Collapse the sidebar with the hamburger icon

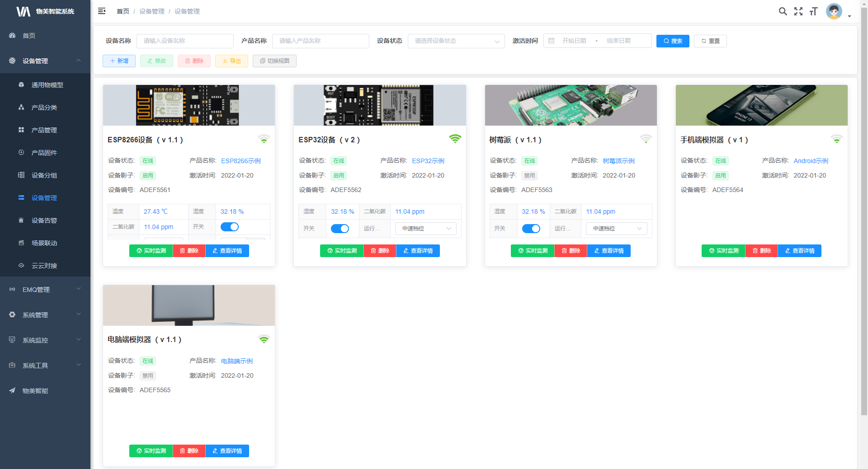[102, 11]
